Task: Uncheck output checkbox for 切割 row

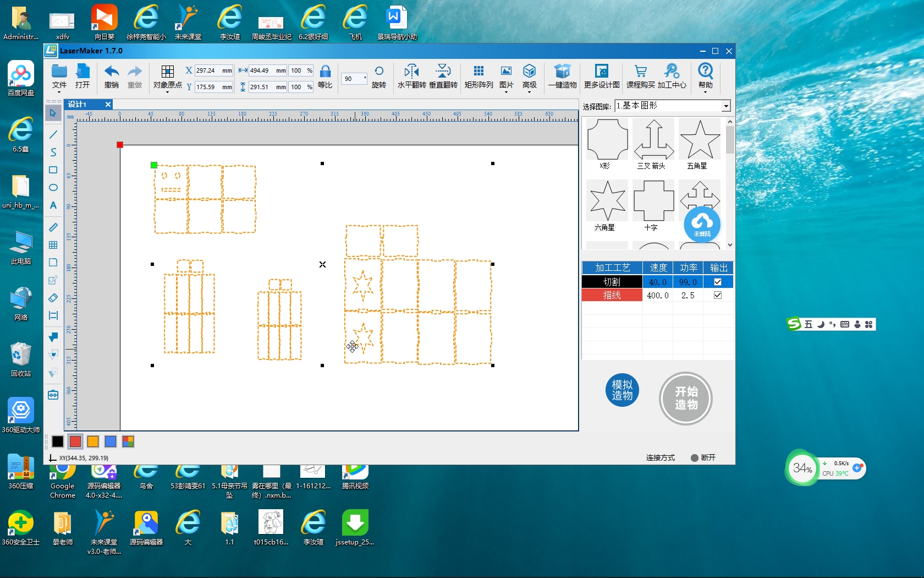Action: click(718, 282)
